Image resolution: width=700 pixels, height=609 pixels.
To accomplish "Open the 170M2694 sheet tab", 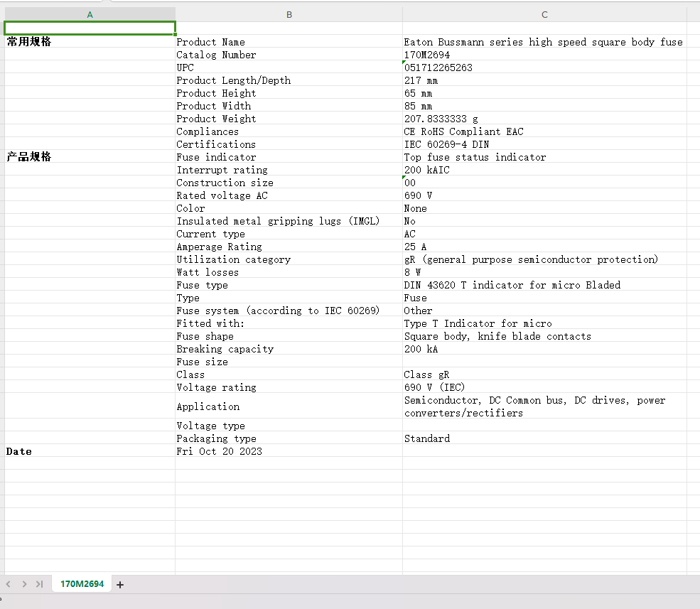I will point(82,584).
